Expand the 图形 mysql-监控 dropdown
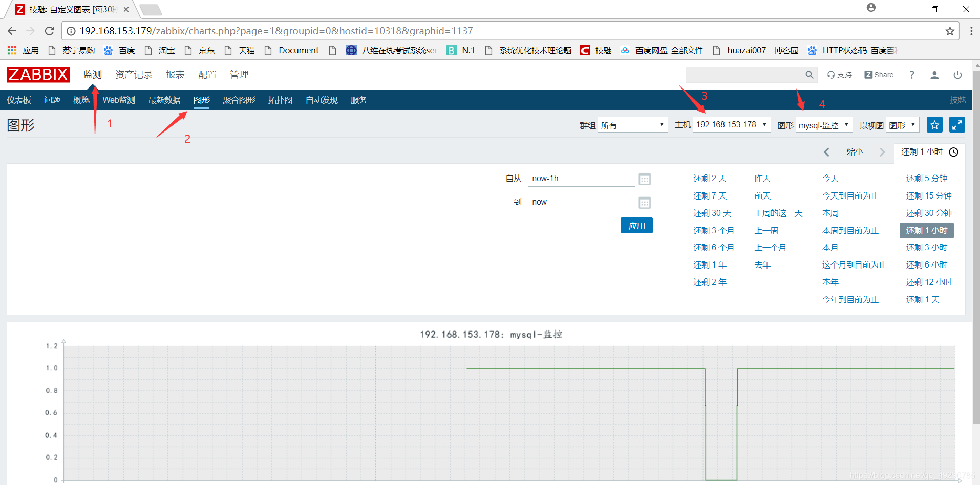 [824, 125]
